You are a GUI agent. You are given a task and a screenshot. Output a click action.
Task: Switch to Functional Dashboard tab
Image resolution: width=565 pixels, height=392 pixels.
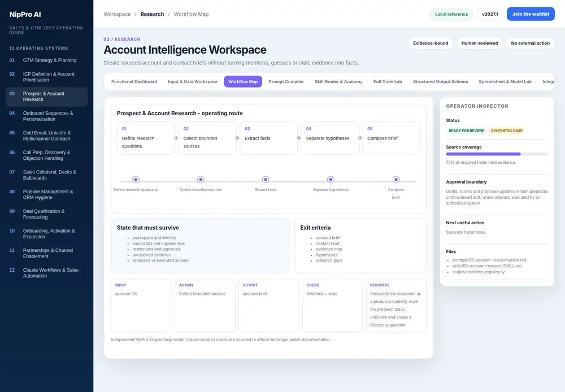coord(134,82)
